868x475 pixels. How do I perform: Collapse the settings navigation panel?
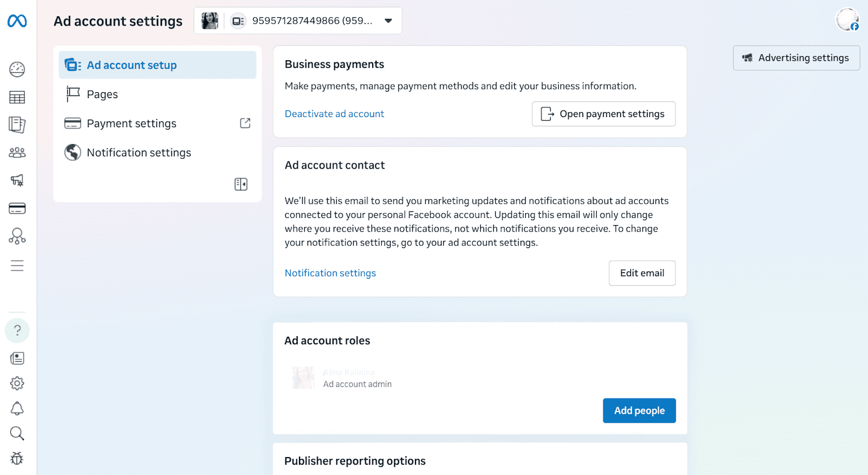point(241,184)
